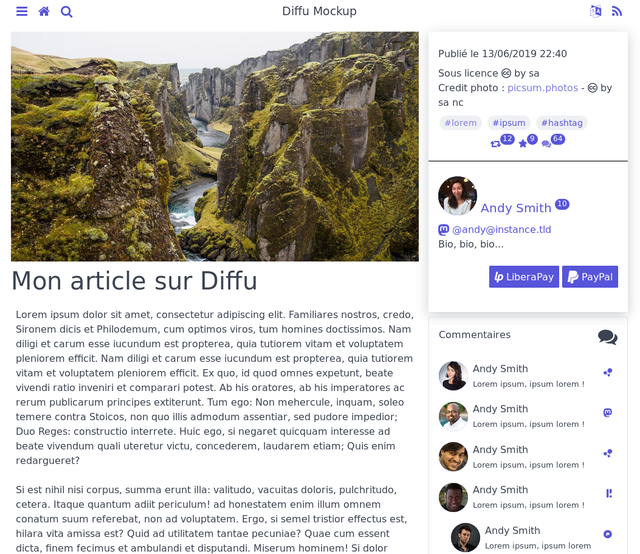
Task: Open Andy Smith author profile link
Action: tap(516, 208)
